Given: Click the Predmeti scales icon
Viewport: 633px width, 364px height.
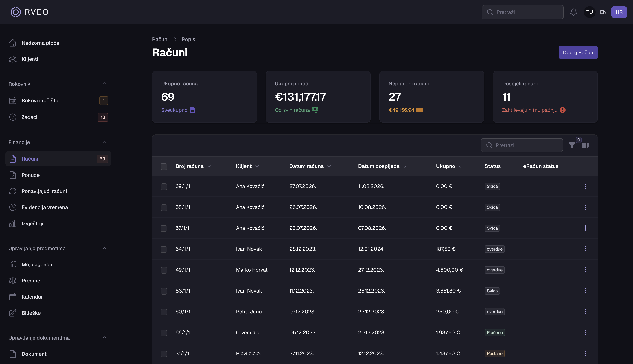Looking at the screenshot, I should coord(13,281).
